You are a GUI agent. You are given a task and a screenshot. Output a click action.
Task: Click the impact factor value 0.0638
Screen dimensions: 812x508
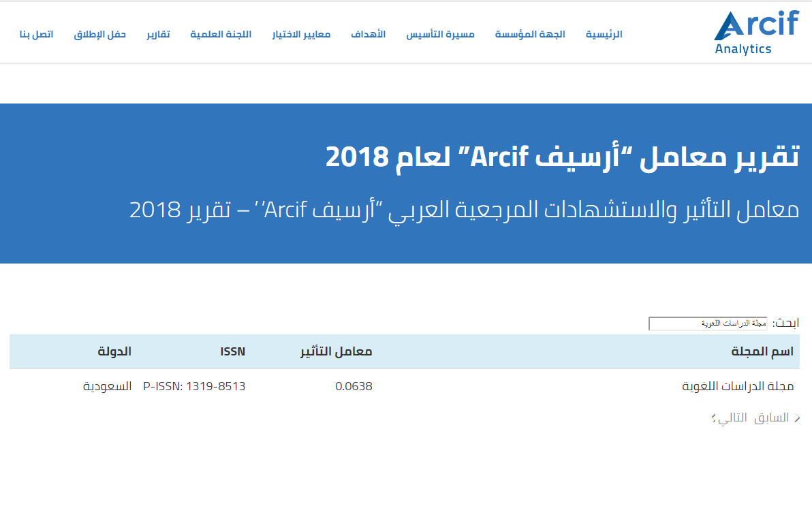(355, 385)
